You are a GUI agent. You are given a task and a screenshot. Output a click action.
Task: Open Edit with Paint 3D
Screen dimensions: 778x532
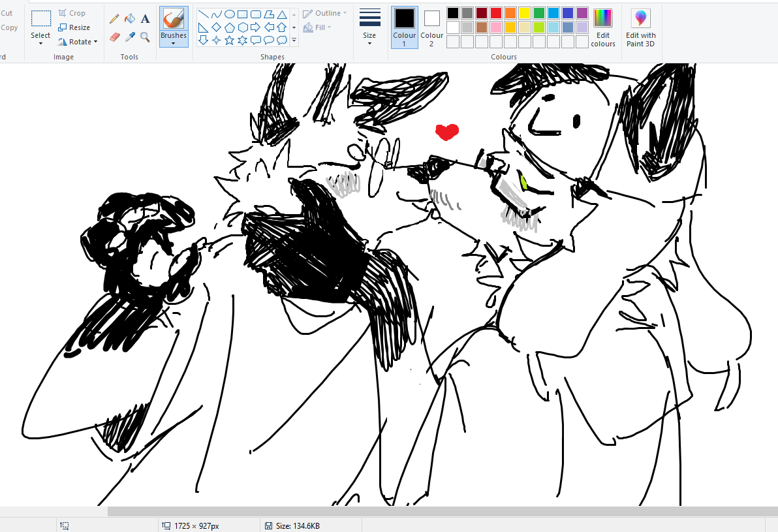click(640, 28)
